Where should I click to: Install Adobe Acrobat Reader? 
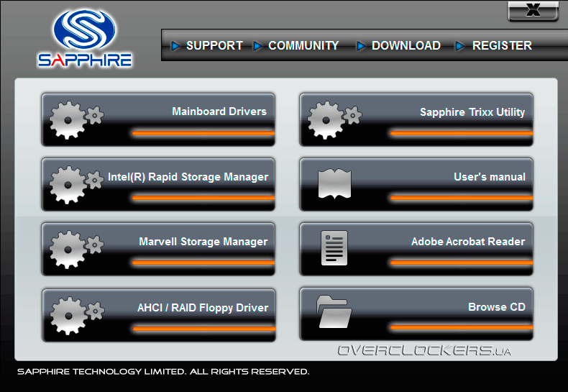416,250
